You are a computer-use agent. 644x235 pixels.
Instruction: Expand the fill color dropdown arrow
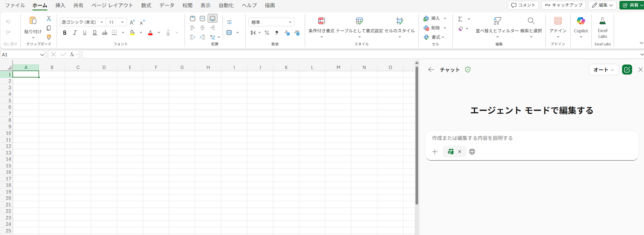tap(141, 33)
